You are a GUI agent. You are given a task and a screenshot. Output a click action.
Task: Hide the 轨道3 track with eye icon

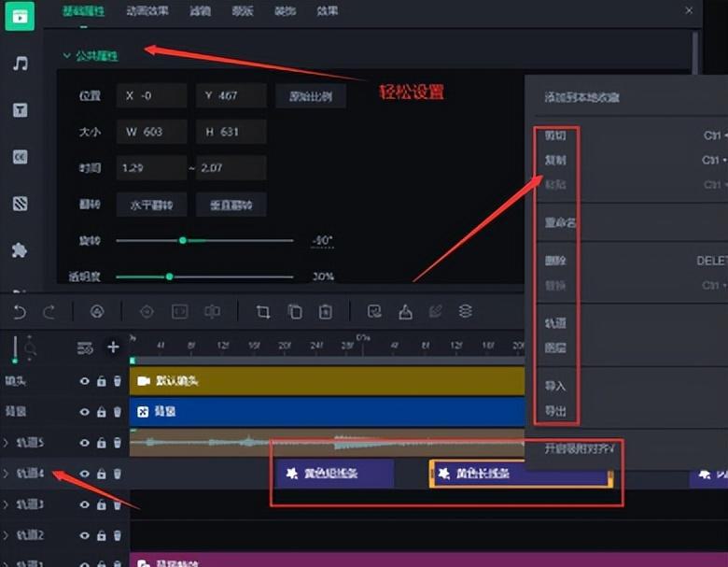(x=85, y=504)
